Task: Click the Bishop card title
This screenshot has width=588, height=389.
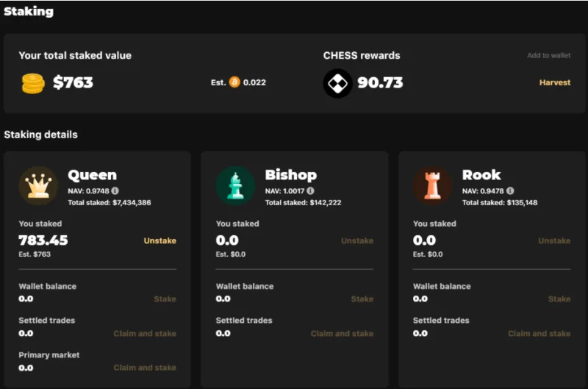Action: (x=291, y=175)
